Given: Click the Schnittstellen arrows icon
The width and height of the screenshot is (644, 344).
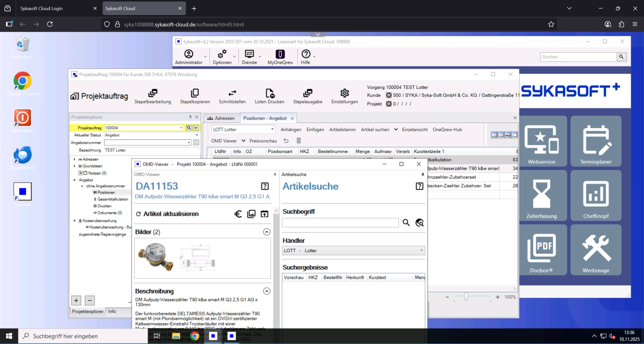Looking at the screenshot, I should (232, 93).
